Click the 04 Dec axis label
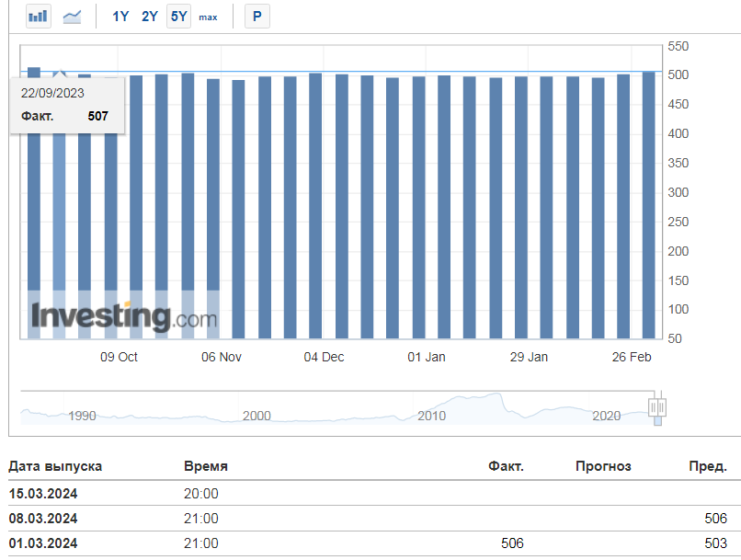The width and height of the screenshot is (741, 560). (x=324, y=357)
